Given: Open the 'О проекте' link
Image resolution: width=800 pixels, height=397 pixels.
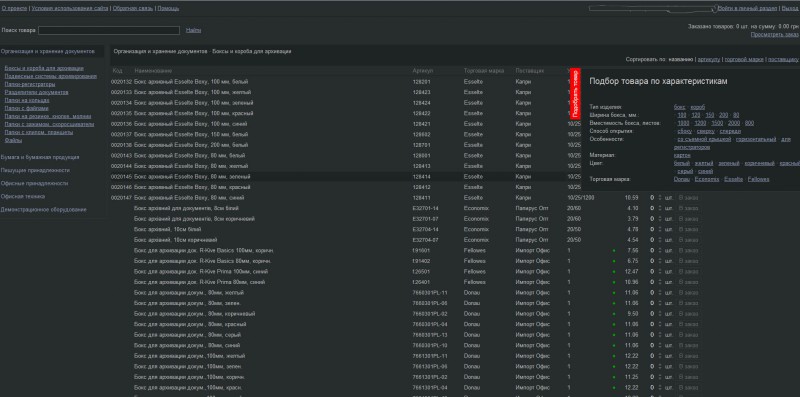Looking at the screenshot, I should tap(14, 9).
